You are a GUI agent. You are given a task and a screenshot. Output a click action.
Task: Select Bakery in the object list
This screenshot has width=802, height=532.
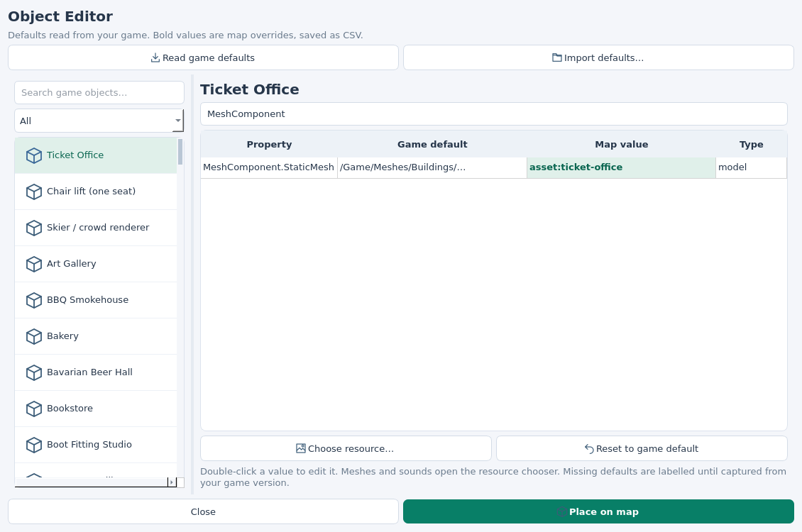point(96,337)
